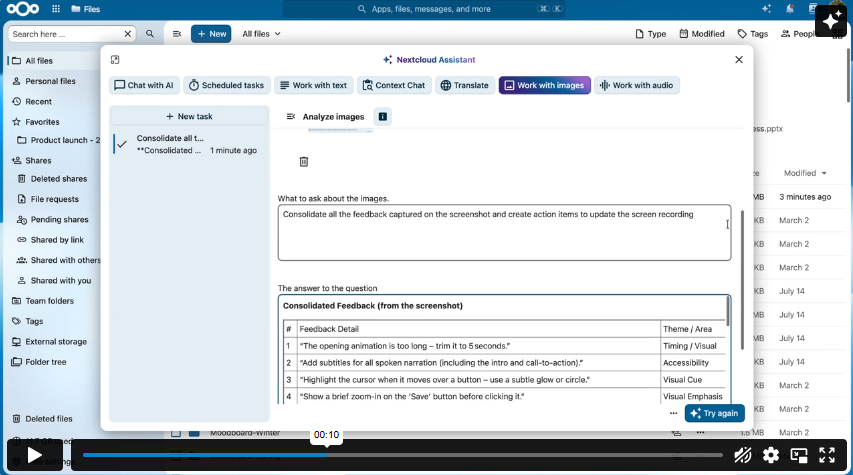
Task: Click the Assistant pop-out icon
Action: click(x=115, y=60)
